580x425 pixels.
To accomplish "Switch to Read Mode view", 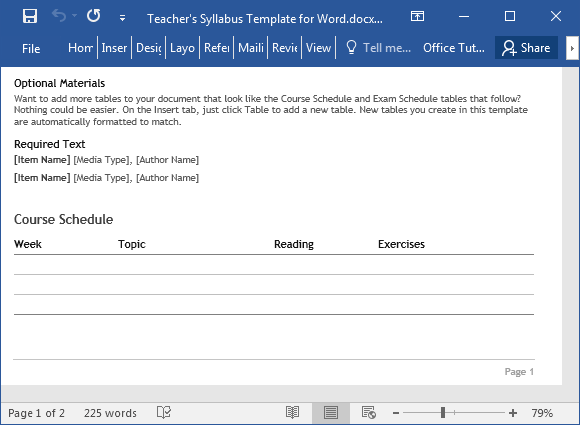I will (293, 412).
